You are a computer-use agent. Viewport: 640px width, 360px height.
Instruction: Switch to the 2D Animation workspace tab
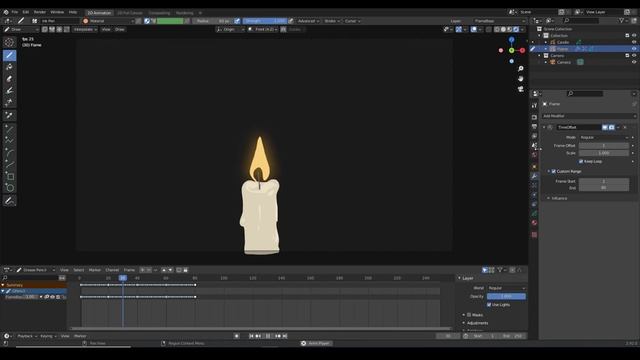pos(99,13)
